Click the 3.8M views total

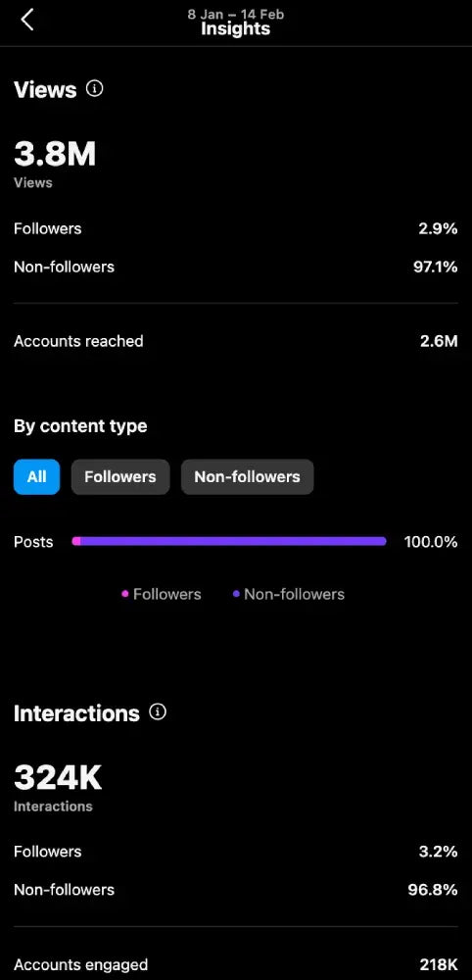[x=55, y=154]
